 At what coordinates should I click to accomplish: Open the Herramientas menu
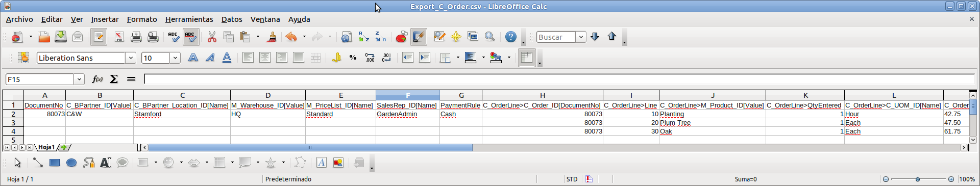click(x=189, y=19)
